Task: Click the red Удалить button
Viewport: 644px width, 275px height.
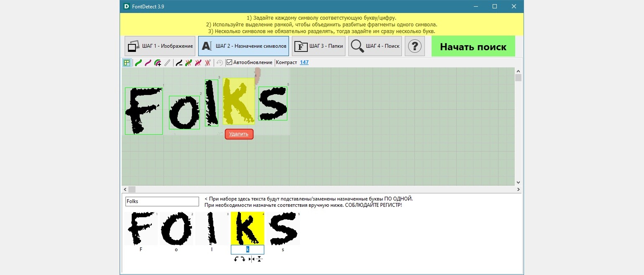Action: click(x=239, y=134)
